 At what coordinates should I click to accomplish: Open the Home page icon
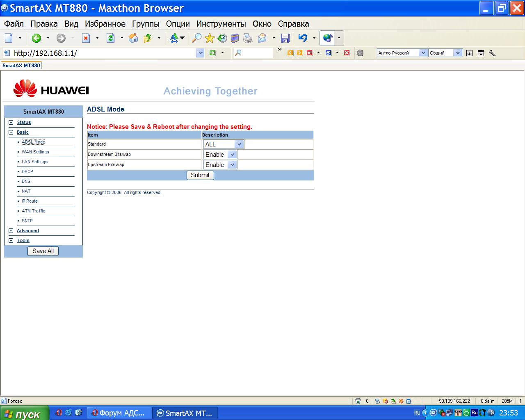point(133,38)
